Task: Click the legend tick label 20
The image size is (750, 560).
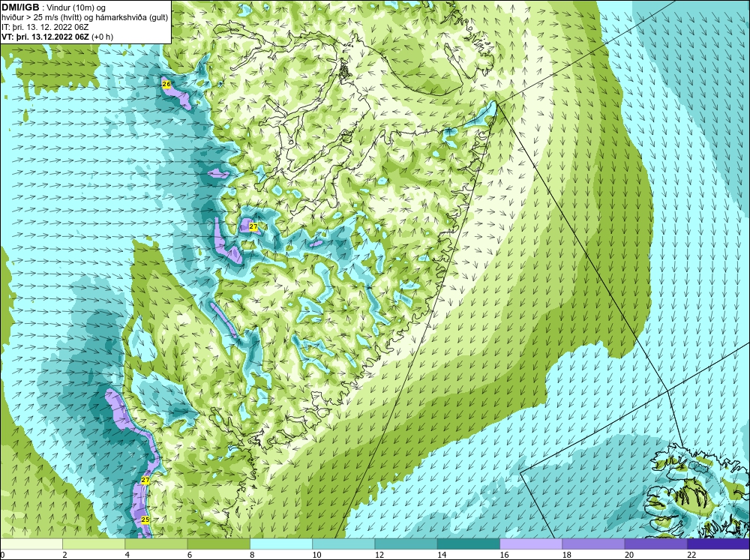Action: pyautogui.click(x=629, y=555)
